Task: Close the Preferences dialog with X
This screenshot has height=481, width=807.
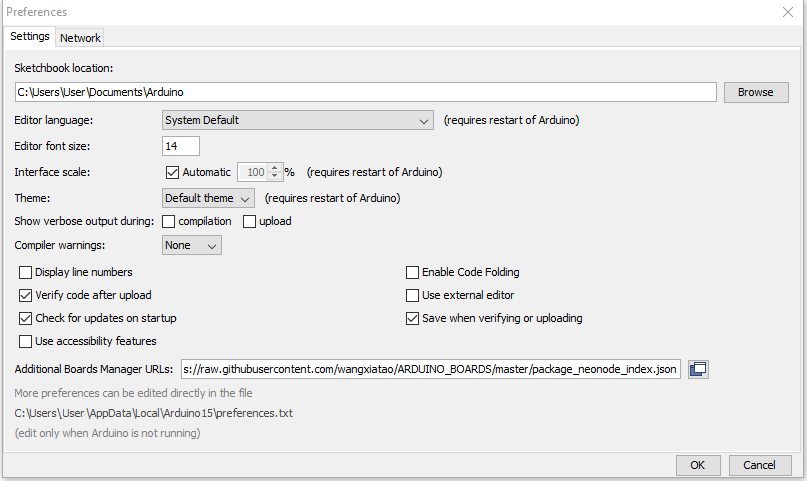Action: click(787, 12)
